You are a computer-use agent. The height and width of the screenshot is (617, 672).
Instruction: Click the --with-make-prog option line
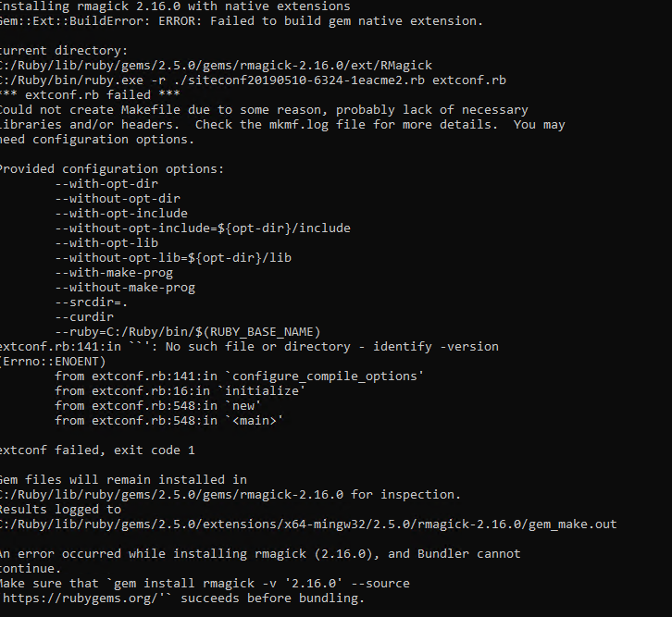click(x=114, y=273)
